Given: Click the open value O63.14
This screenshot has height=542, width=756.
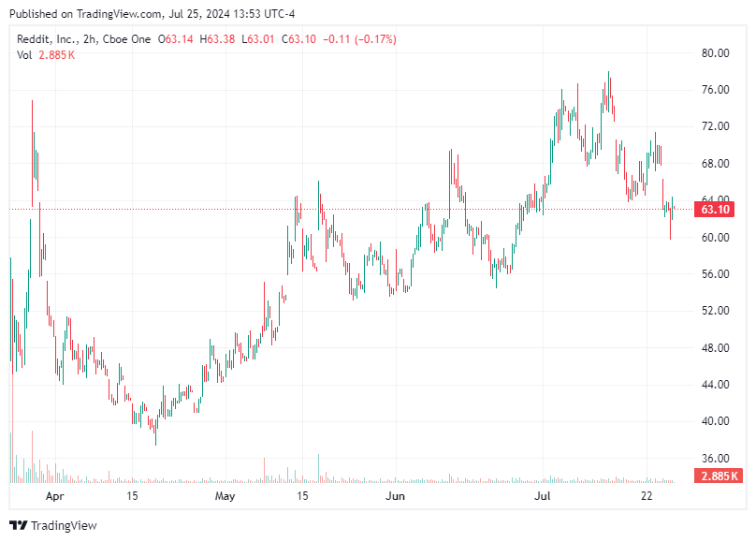Looking at the screenshot, I should point(176,39).
